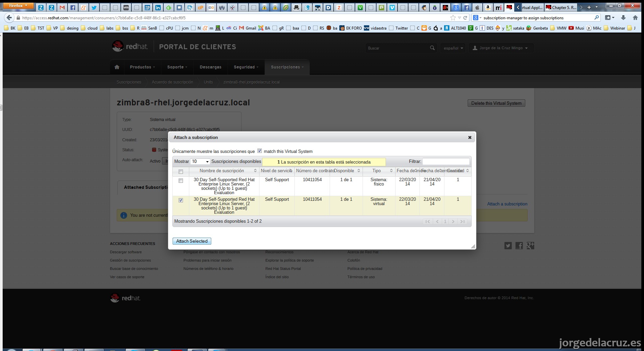Click the Red Hat logo in the header

[130, 47]
